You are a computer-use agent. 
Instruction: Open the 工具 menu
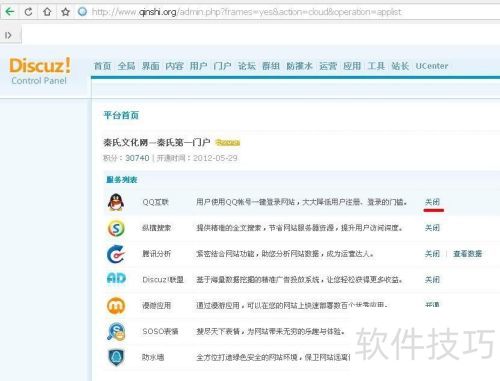[376, 66]
